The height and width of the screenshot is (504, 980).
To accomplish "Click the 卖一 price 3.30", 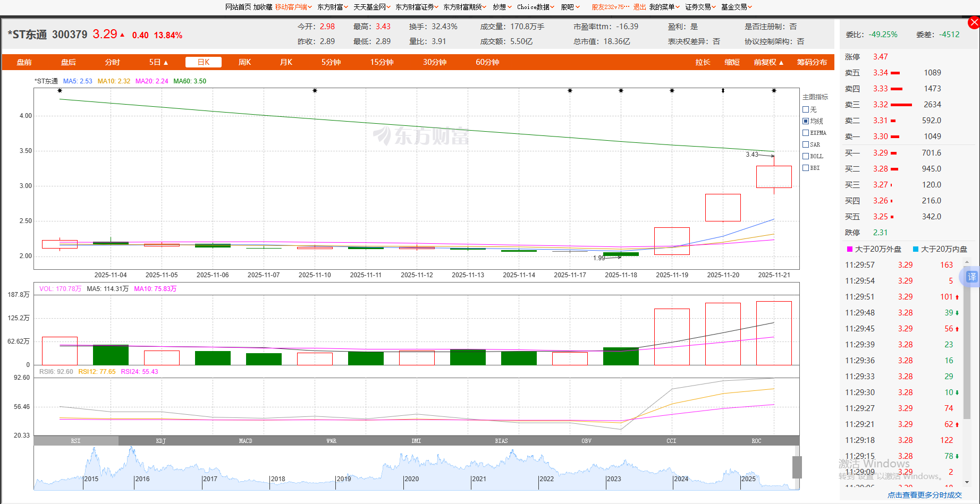I will 881,136.
